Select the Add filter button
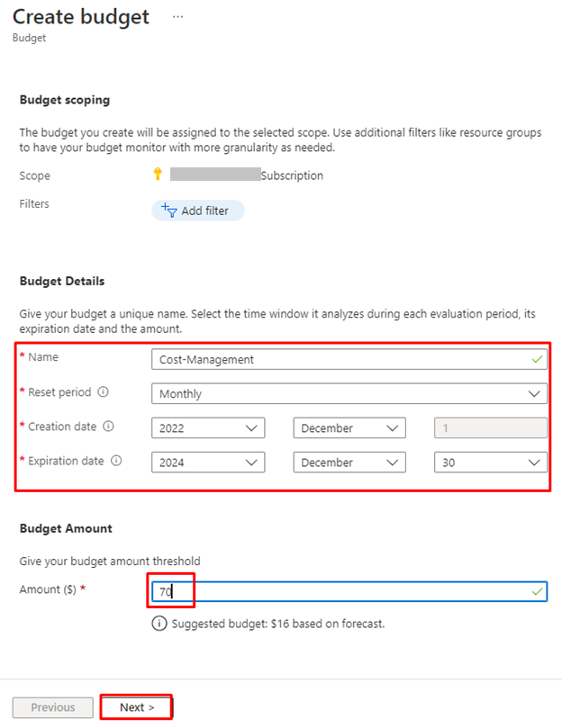Viewport: 562px width, 728px height. pos(197,210)
